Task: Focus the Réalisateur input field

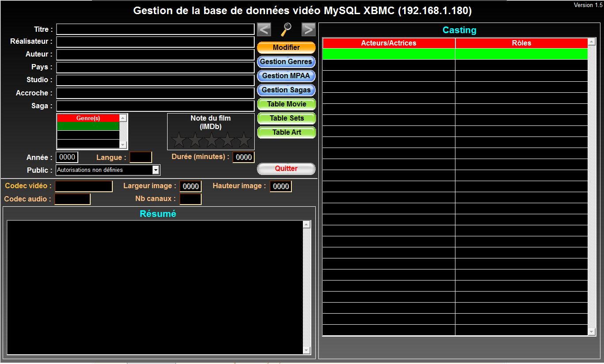Action: (x=155, y=42)
